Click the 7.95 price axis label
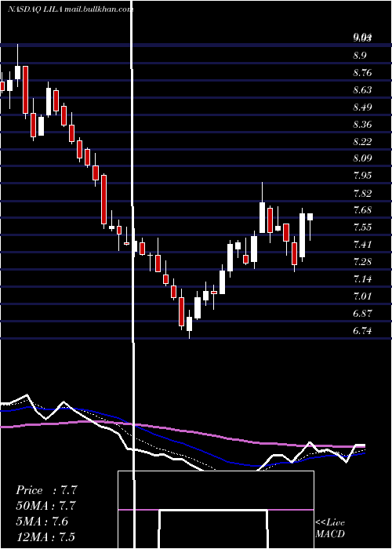Viewport: 392px width, 549px height. click(x=362, y=176)
